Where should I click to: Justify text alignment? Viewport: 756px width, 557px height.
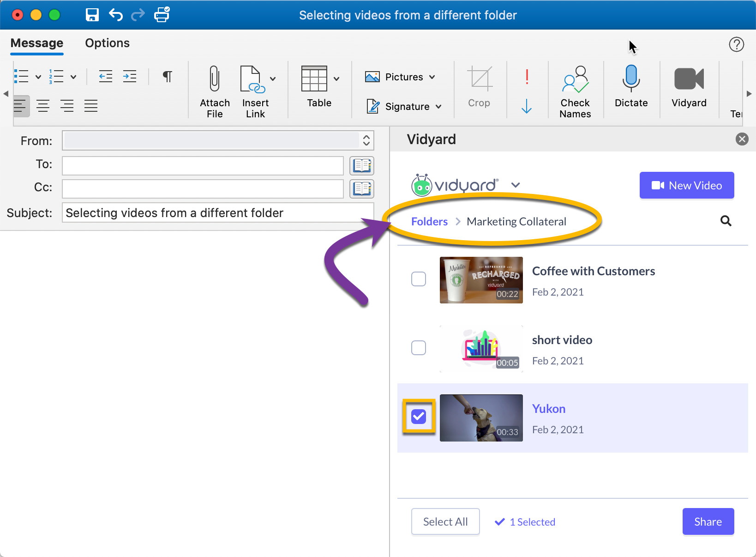click(x=91, y=106)
